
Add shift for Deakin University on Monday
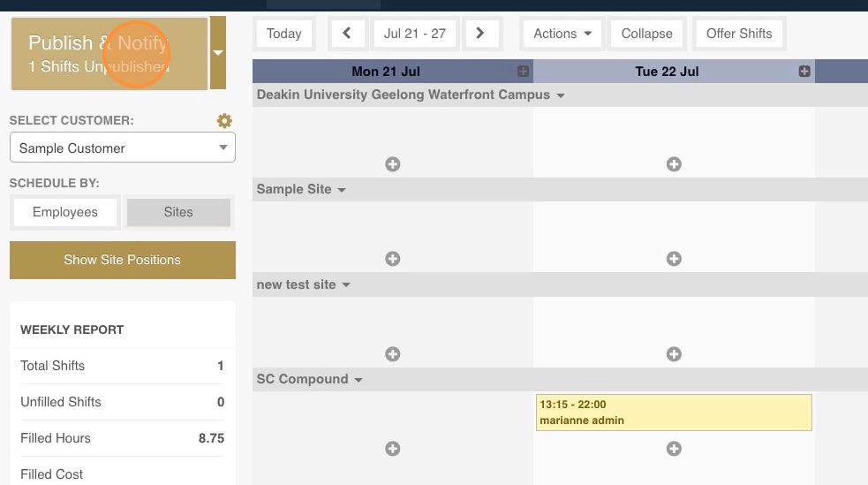tap(392, 164)
